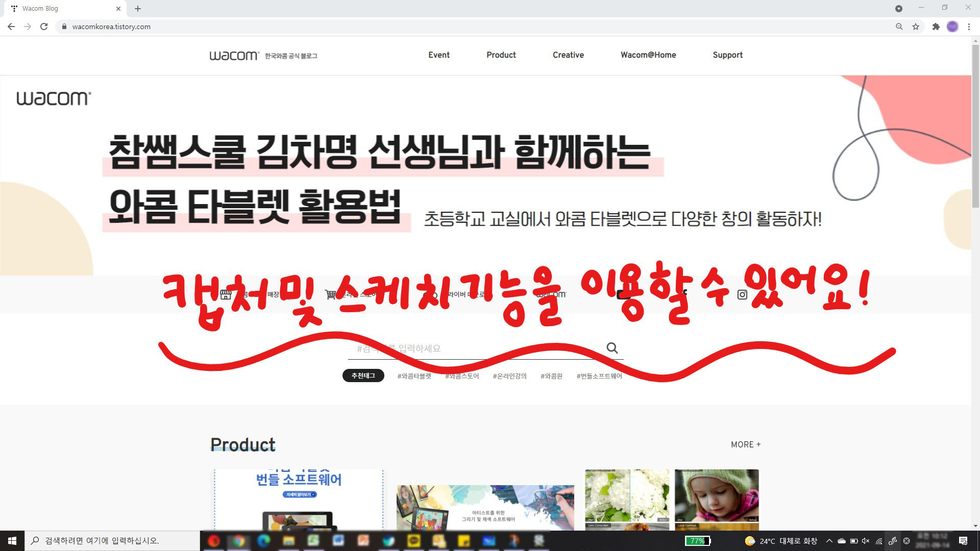This screenshot has height=551, width=980.
Task: Open the Instagram icon link
Action: [x=742, y=294]
